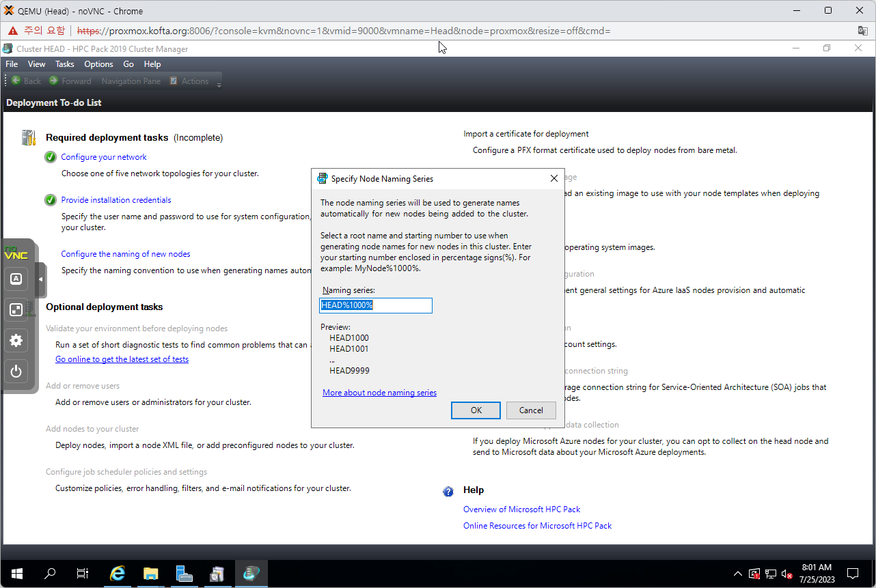Cancel the Node Naming Series dialog
Viewport: 876px width, 588px height.
[531, 410]
